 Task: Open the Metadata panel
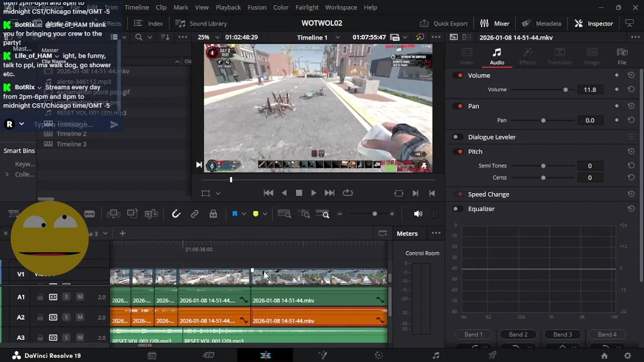pyautogui.click(x=541, y=23)
